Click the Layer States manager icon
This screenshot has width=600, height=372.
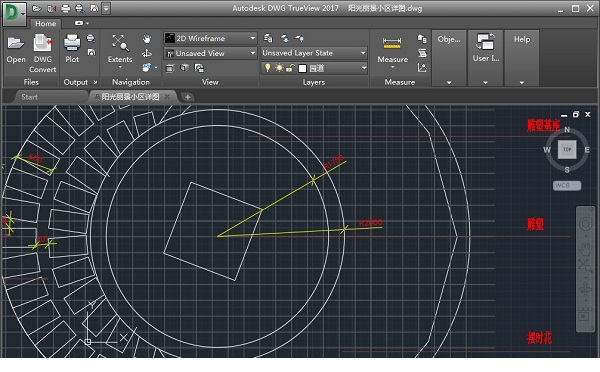point(284,38)
